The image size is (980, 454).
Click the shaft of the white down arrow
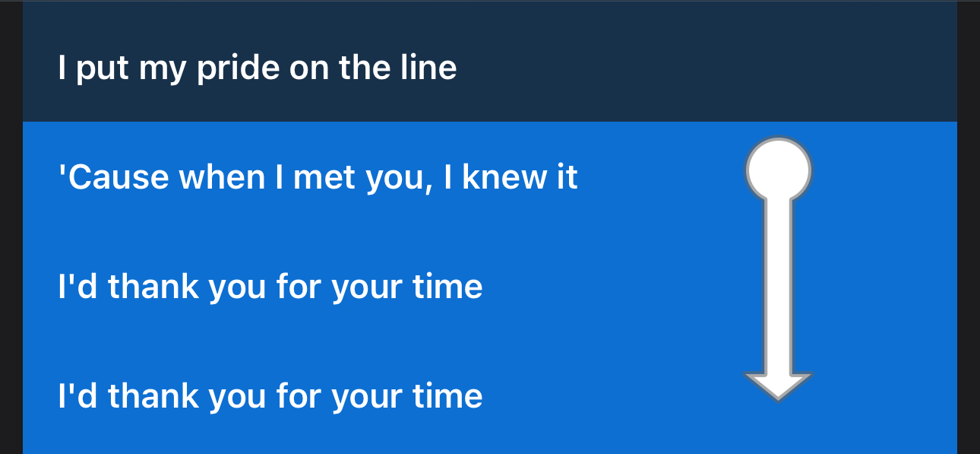pos(779,289)
